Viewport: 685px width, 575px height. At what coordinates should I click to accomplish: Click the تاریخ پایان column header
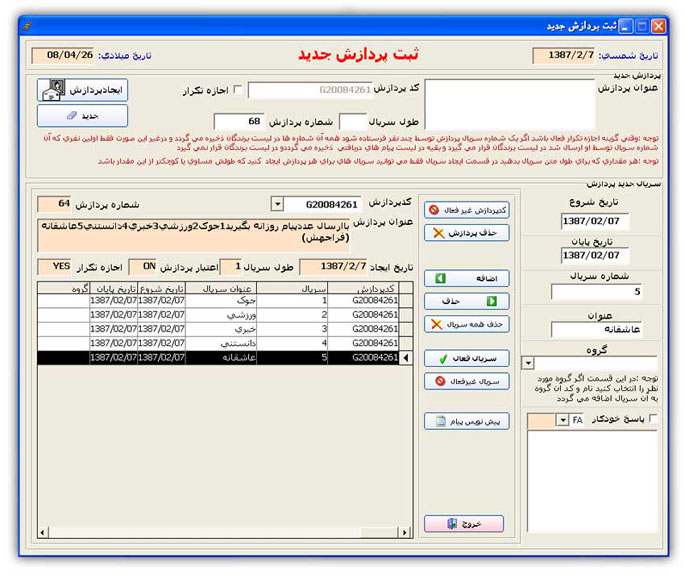[114, 288]
